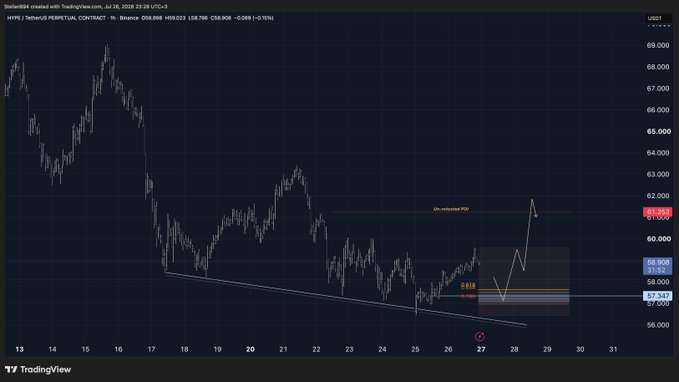Click date 29 on time axis
The image size is (679, 382).
point(547,349)
